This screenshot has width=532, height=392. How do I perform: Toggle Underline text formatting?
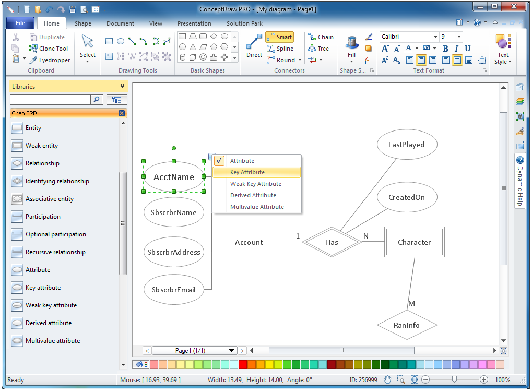[468, 49]
